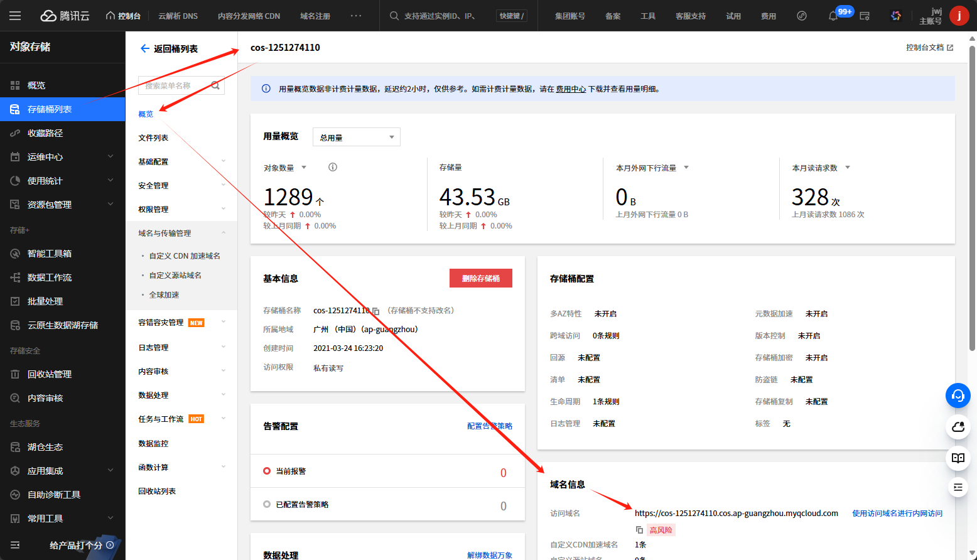
Task: Click the 自助诊断工具 sidebar icon
Action: click(15, 495)
